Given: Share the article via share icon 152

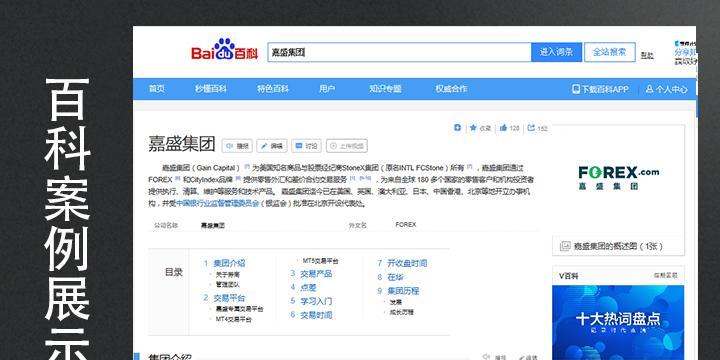Looking at the screenshot, I should pos(537,128).
